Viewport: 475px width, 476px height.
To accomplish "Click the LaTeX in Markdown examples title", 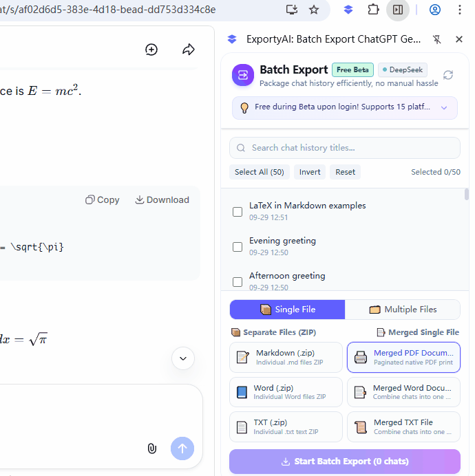I will point(307,206).
